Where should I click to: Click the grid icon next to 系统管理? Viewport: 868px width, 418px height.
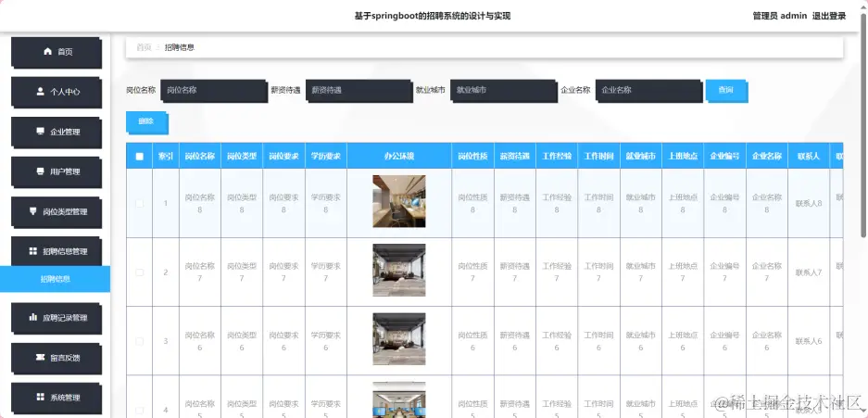(40, 397)
